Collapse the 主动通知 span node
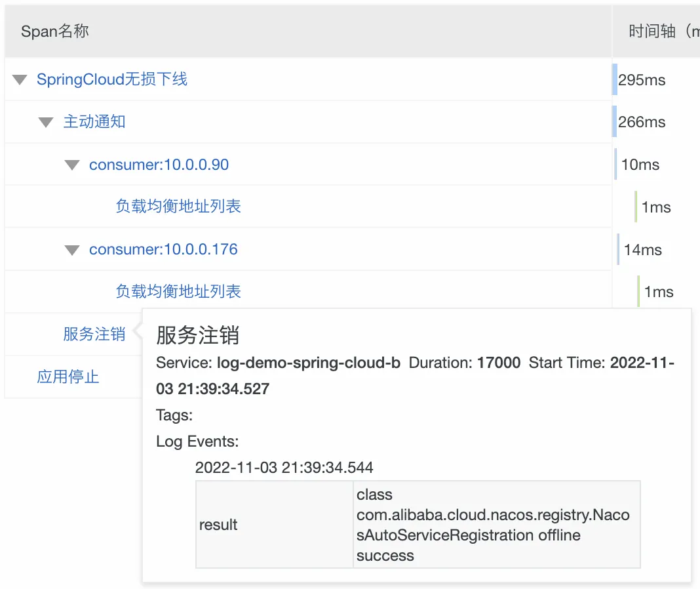 (x=46, y=122)
